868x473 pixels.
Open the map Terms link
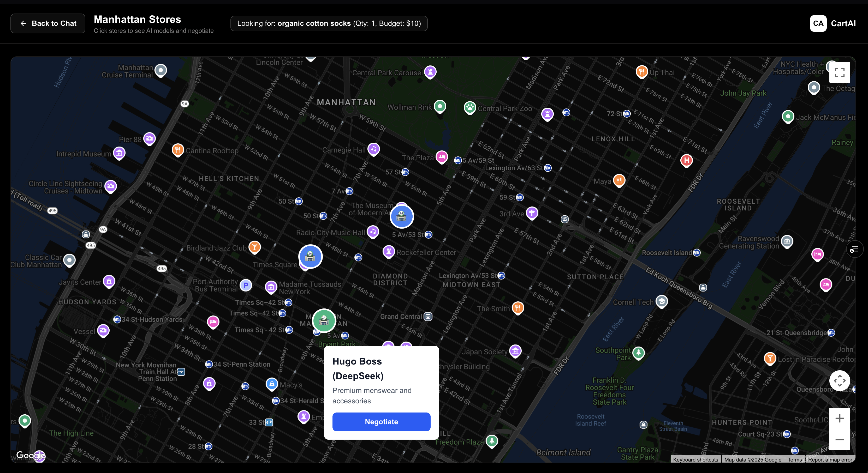795,459
